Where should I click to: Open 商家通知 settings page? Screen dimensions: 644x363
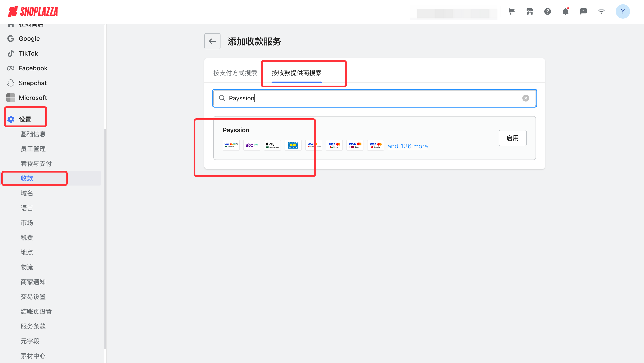coord(33,282)
